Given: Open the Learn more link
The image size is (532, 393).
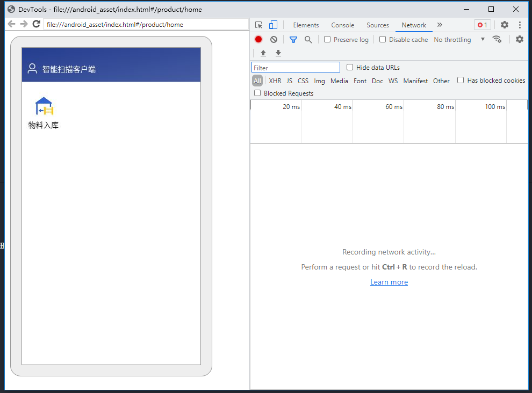Looking at the screenshot, I should tap(389, 281).
